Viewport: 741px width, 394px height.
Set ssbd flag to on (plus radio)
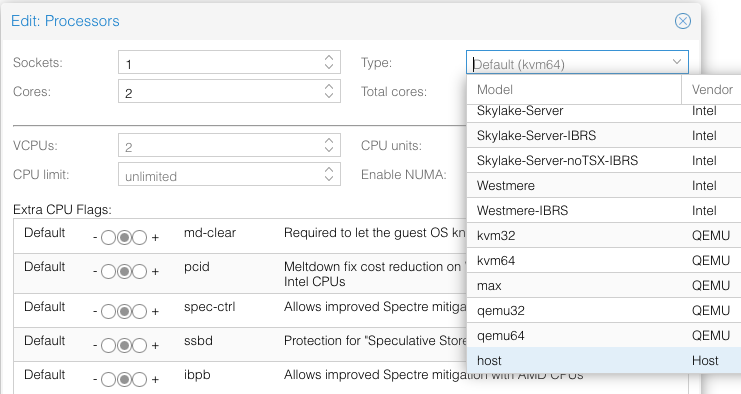pyautogui.click(x=139, y=346)
